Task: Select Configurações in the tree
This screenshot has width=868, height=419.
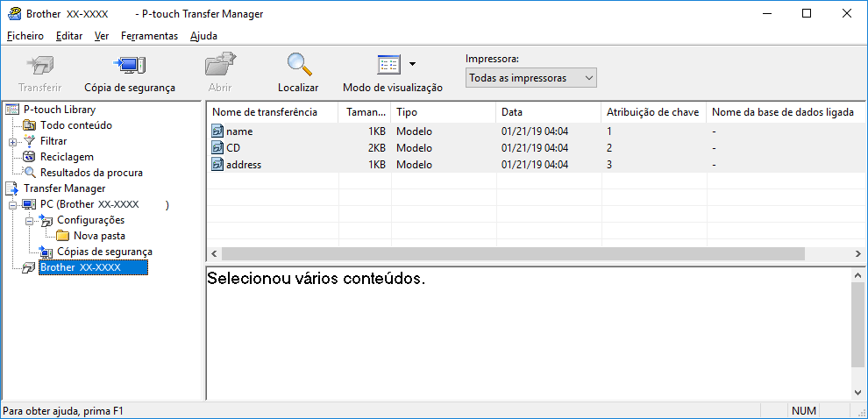Action: (90, 220)
